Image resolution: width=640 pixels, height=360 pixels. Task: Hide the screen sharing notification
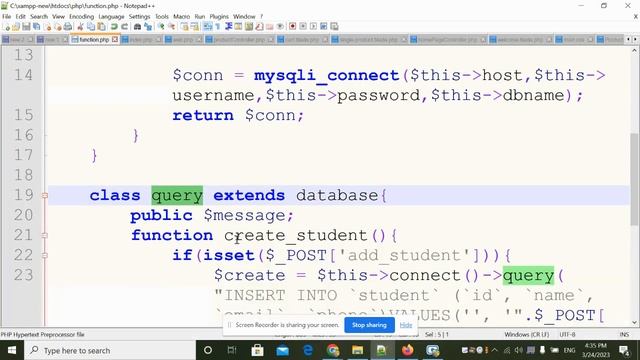406,325
